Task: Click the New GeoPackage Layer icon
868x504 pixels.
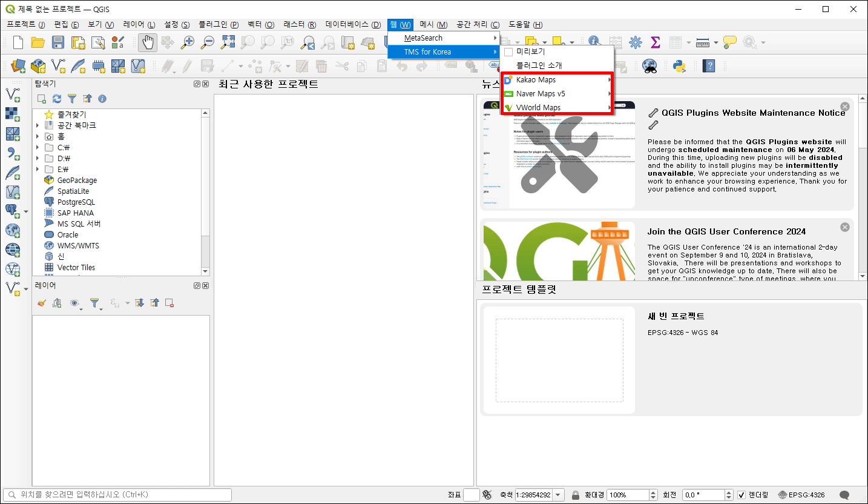Action: tap(38, 65)
